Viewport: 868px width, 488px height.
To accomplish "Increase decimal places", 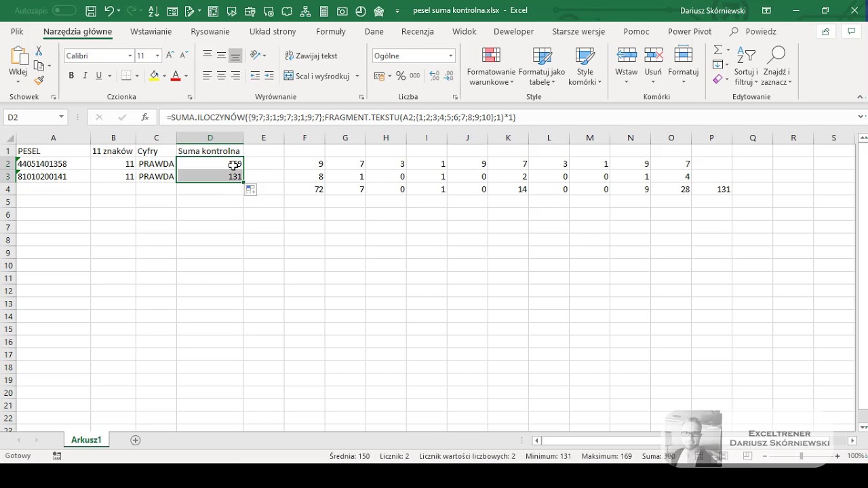I will coord(434,76).
